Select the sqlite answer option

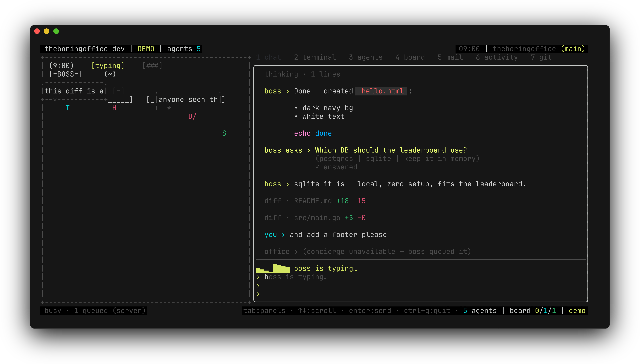378,159
